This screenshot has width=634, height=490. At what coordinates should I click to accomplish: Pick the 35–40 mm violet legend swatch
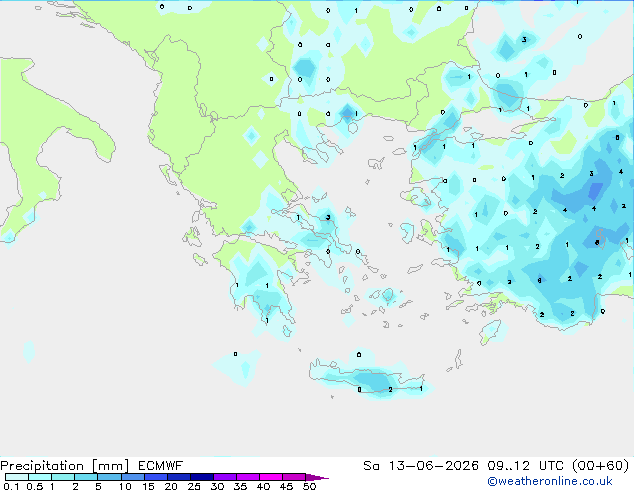click(x=247, y=477)
